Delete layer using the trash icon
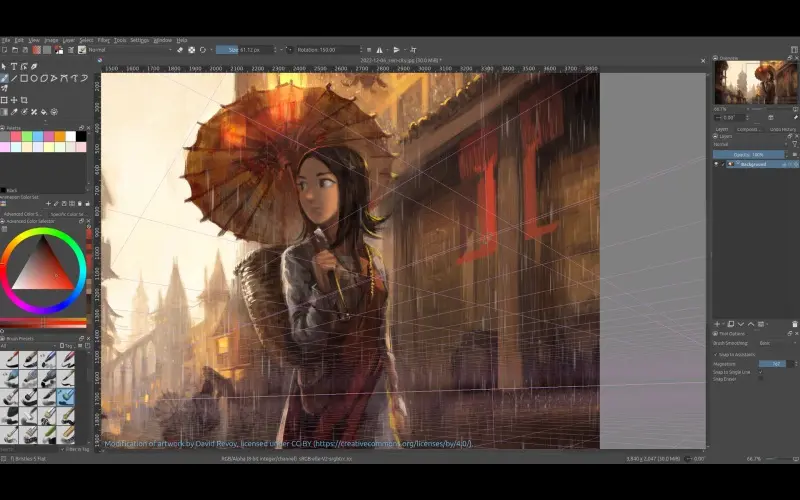This screenshot has width=800, height=500. (794, 323)
